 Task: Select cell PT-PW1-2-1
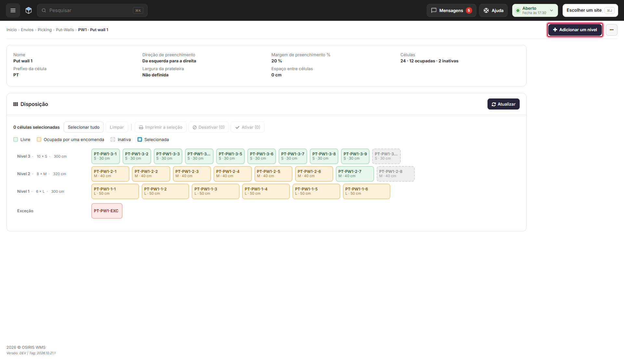tap(110, 174)
